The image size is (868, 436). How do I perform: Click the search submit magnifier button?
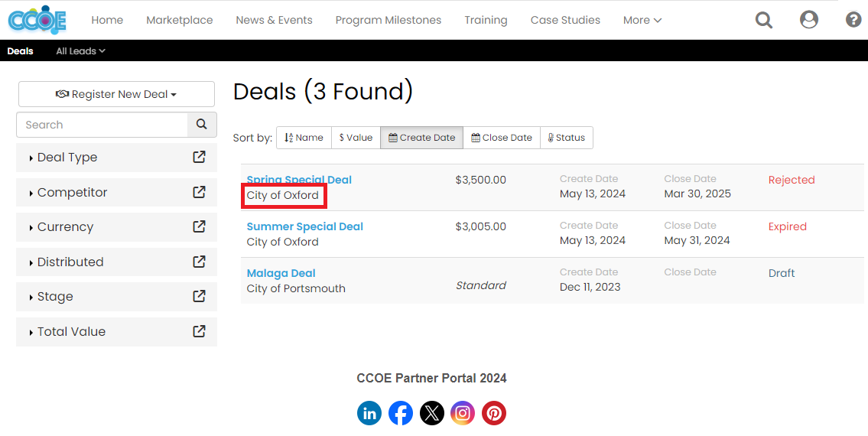tap(202, 125)
